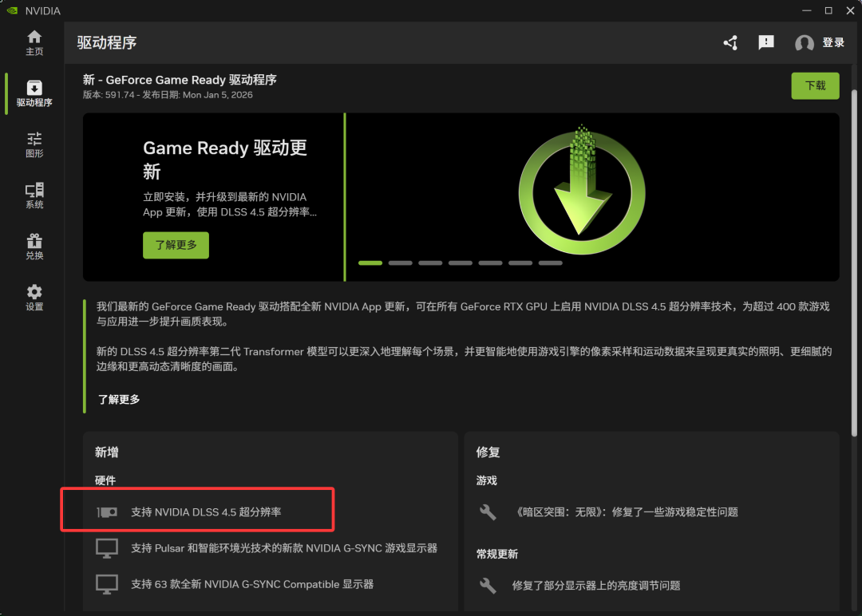The image size is (862, 616).
Task: Click the 常规更新 subheading
Action: (497, 554)
